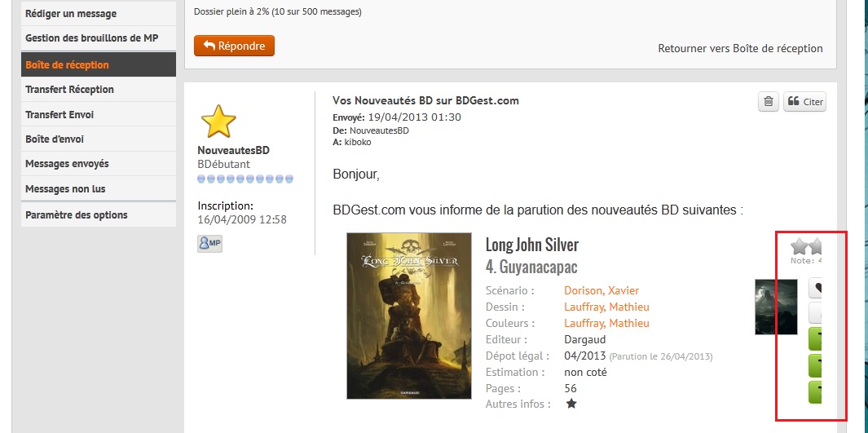The image size is (868, 433).
Task: Click the black star next to Autres infos
Action: pyautogui.click(x=571, y=404)
